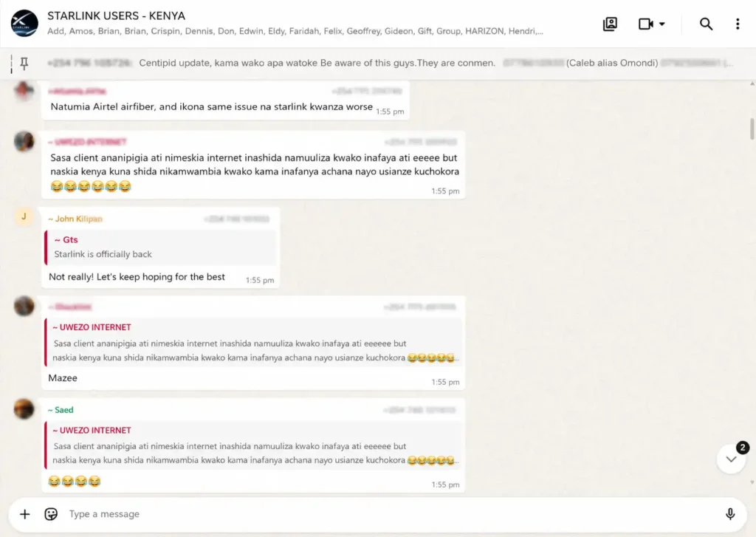Click the group members list subtitle
Viewport: 756px width, 537px height.
(x=295, y=31)
